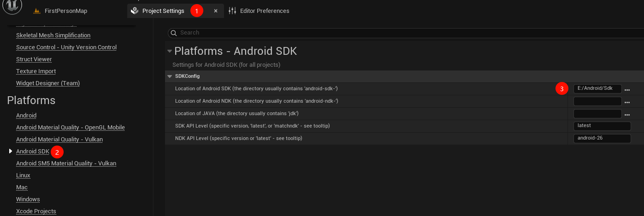Open the Android platform settings
This screenshot has width=644, height=216.
(26, 116)
